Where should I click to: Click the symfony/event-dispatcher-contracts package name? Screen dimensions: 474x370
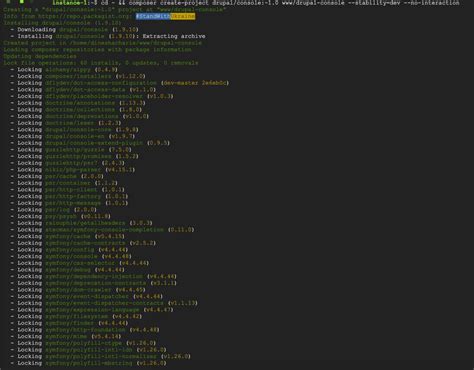pos(104,303)
